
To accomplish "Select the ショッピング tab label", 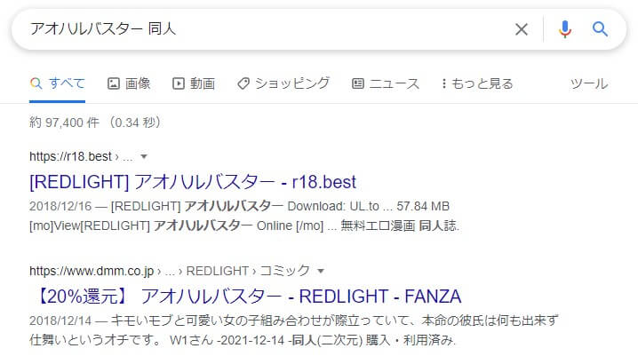I will pos(292,83).
